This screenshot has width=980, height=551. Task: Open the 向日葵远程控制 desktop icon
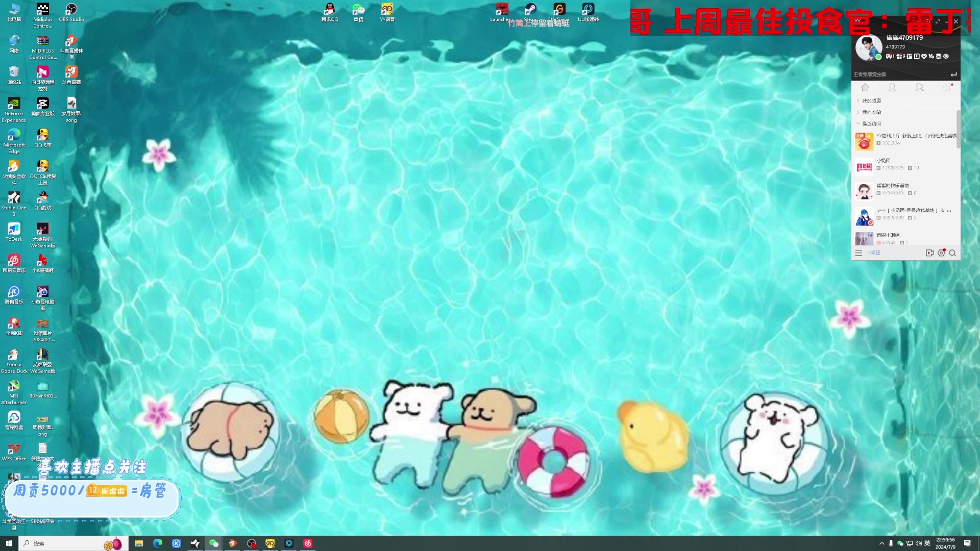click(42, 78)
